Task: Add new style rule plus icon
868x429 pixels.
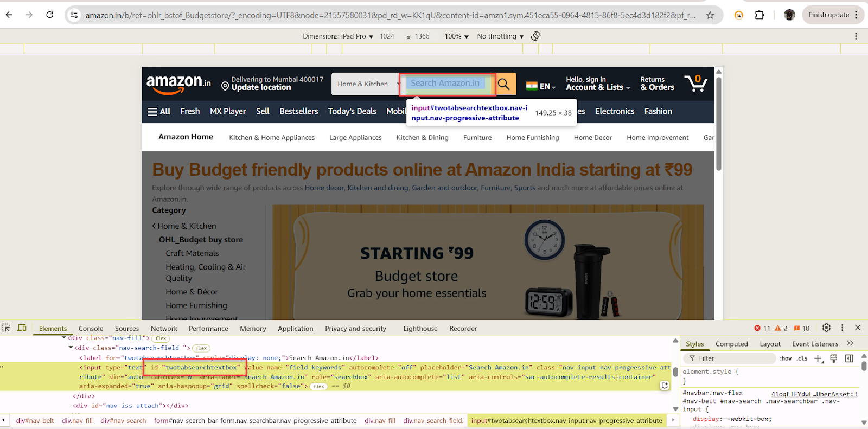Action: (818, 358)
